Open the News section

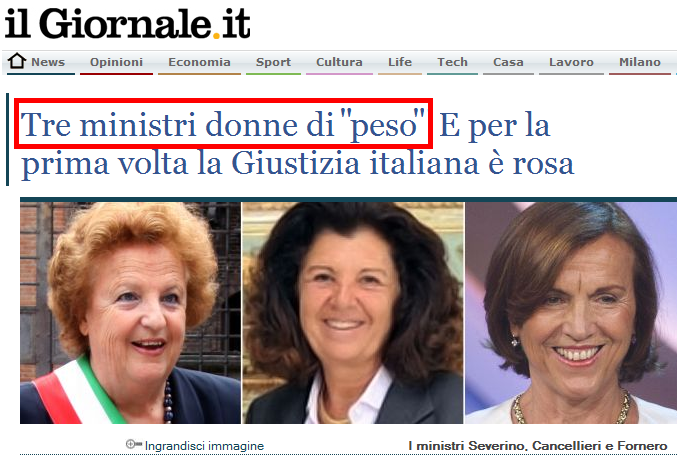47,62
